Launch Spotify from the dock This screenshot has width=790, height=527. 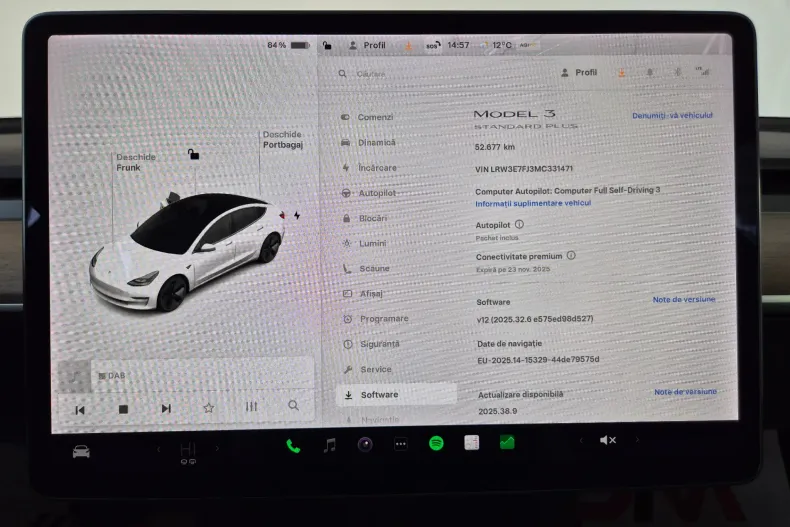pos(436,443)
